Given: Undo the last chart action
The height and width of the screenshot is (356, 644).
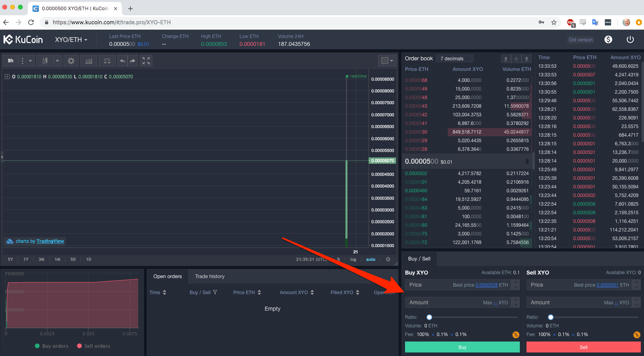Looking at the screenshot, I should pos(121,60).
